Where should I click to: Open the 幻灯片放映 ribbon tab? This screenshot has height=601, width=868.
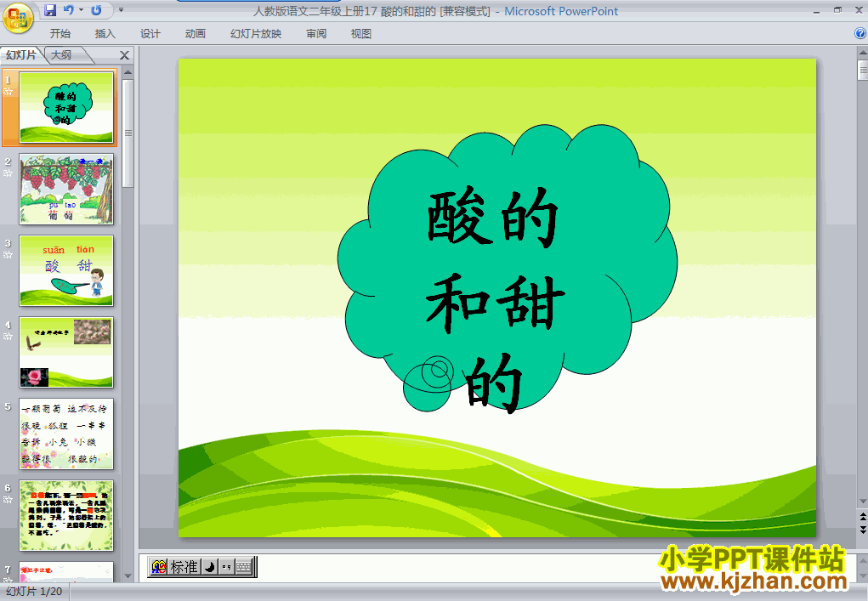(x=256, y=34)
